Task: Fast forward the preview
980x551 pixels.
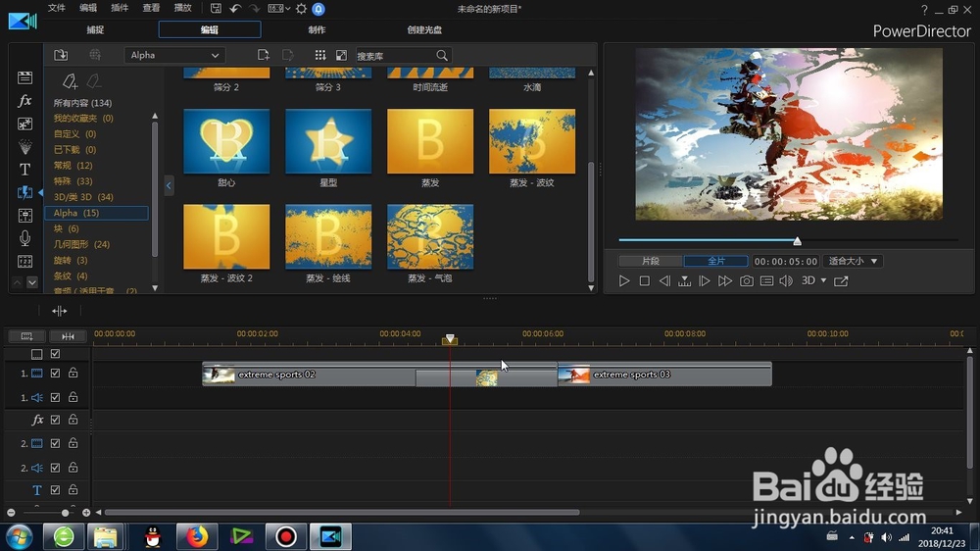Action: (x=725, y=280)
